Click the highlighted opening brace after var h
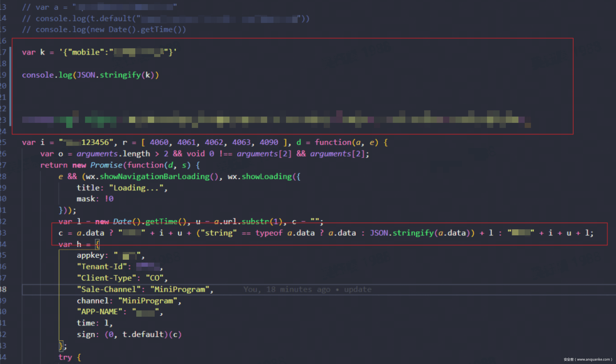 [97, 244]
